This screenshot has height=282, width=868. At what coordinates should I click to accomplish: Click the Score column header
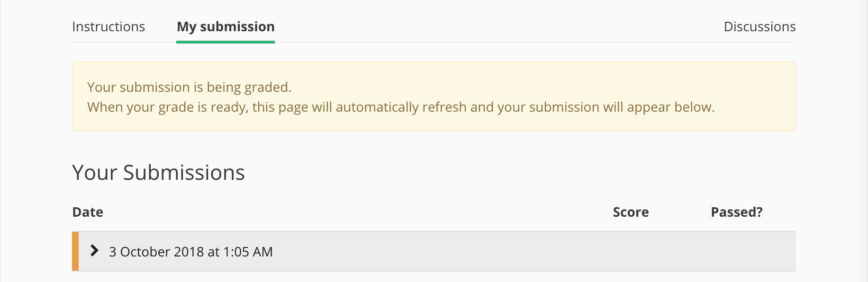coord(631,212)
